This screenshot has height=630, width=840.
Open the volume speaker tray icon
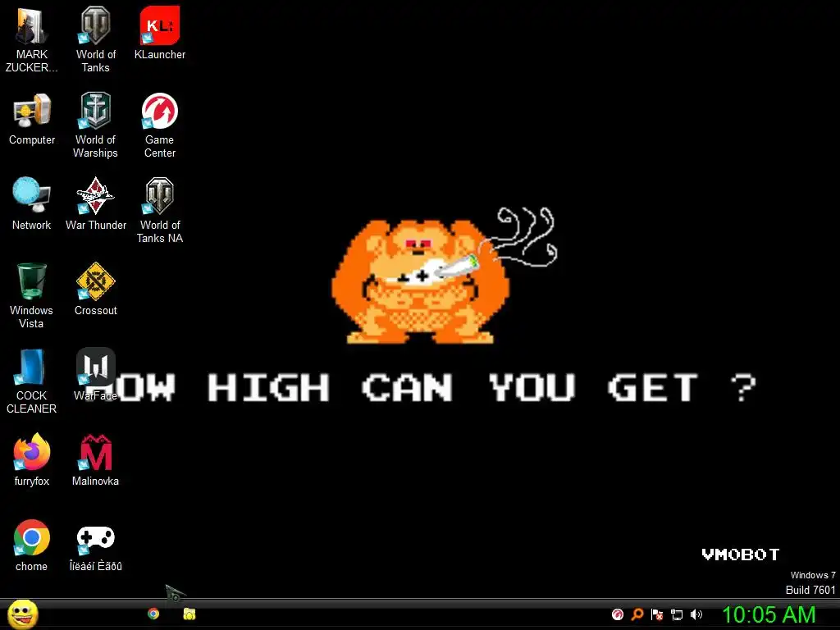coord(696,614)
